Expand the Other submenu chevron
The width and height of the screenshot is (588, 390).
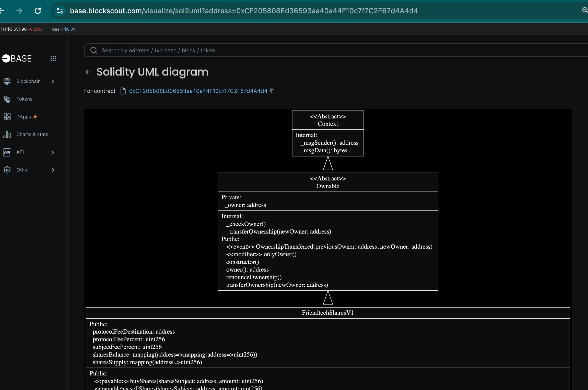[x=53, y=170]
